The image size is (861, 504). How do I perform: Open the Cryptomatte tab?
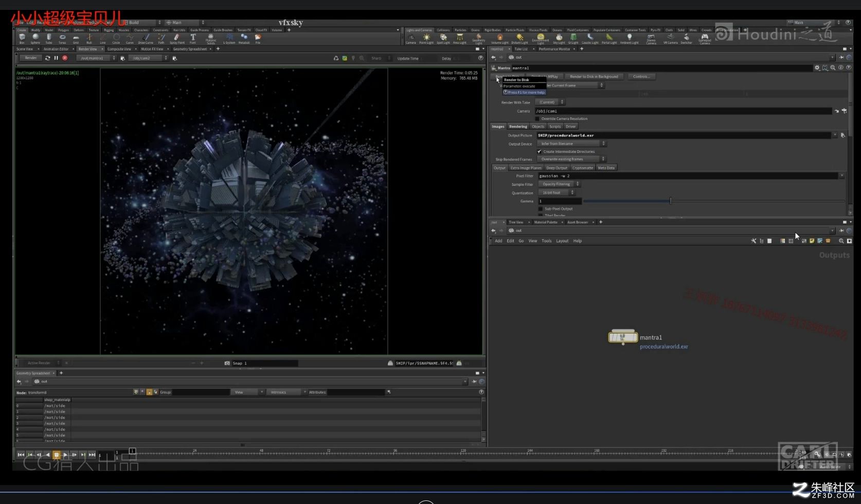583,168
